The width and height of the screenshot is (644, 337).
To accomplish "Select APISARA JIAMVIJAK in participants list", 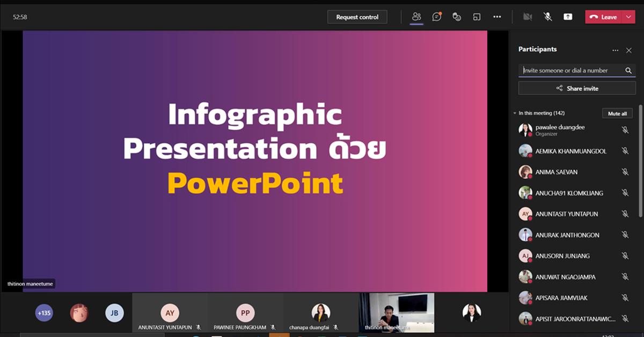I will (574, 298).
